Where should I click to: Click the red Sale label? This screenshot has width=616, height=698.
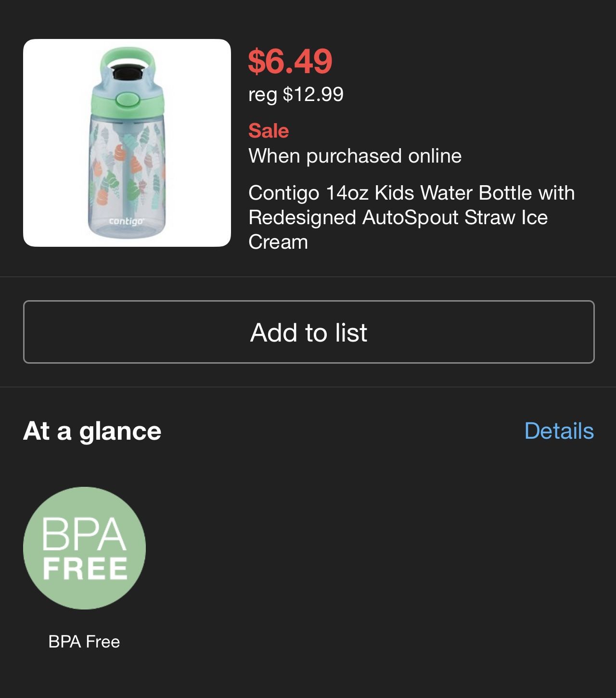(269, 131)
